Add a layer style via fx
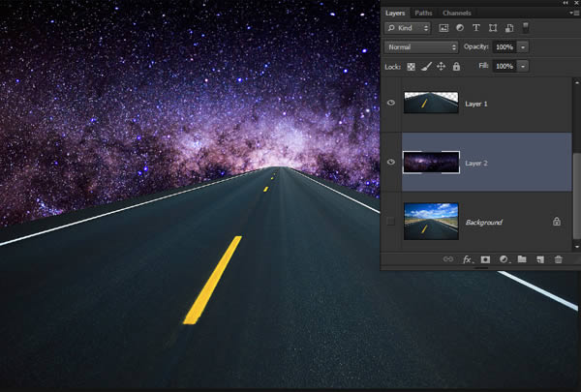 [x=468, y=259]
